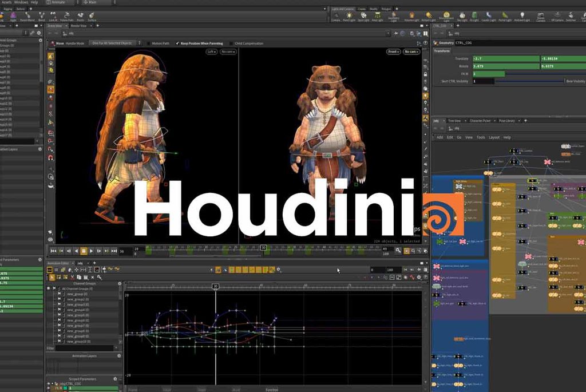The image size is (586, 392).
Task: Open the Left view dropdown in the viewport
Action: (212, 52)
